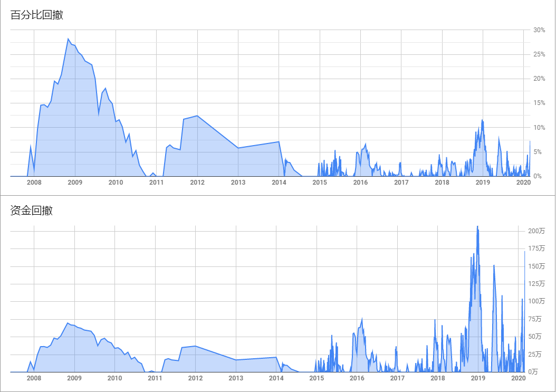
Task: Click the 2012 x-axis label in the bottom chart
Action: 195,378
